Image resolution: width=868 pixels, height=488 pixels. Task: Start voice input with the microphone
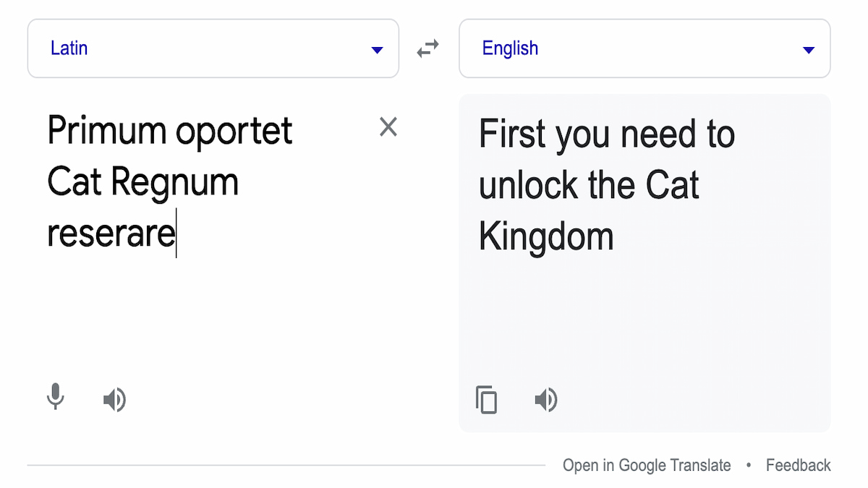[x=56, y=398]
